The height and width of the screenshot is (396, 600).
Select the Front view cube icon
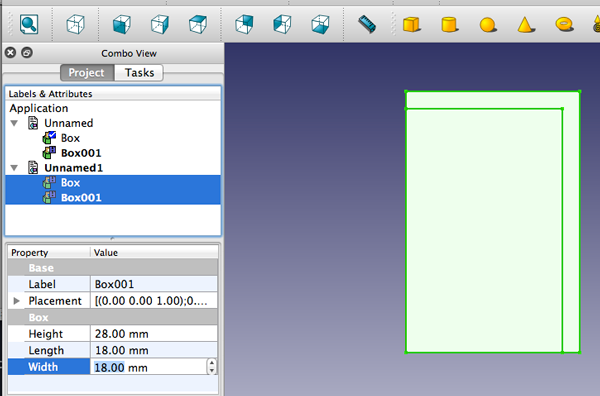pyautogui.click(x=122, y=24)
